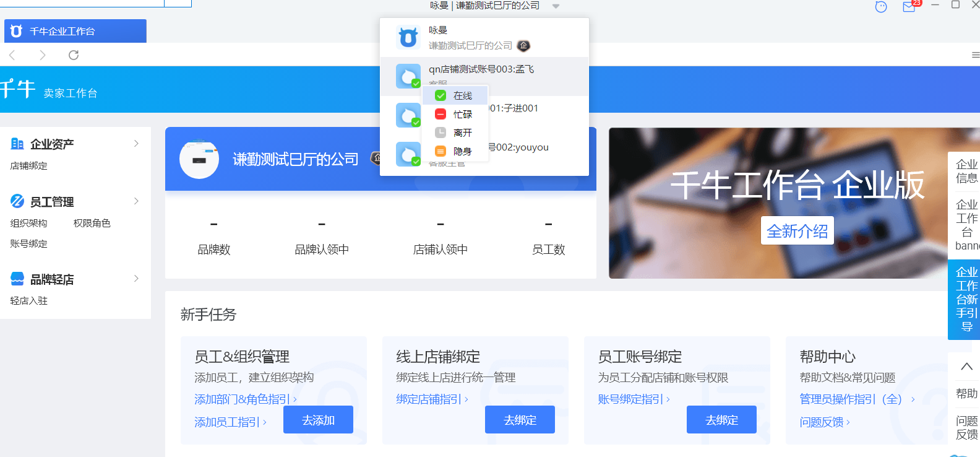Click the 全新介绍 banner button
Screen dimensions: 980x457
tap(797, 231)
